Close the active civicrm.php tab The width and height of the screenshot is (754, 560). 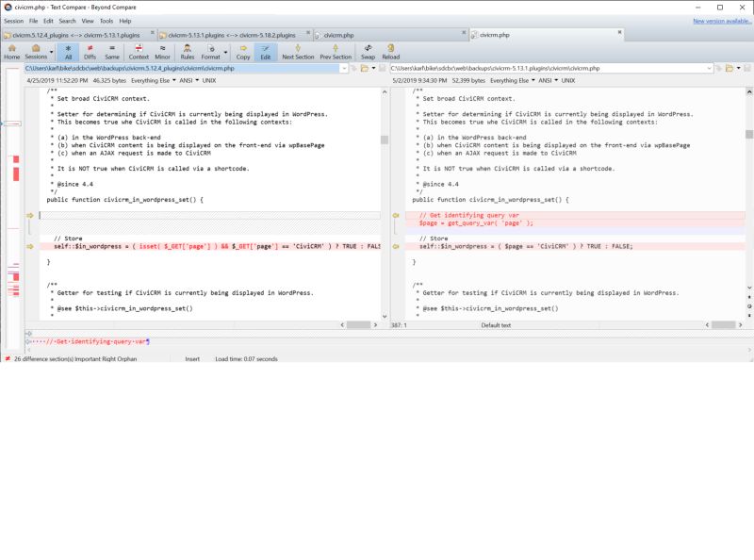tap(620, 33)
